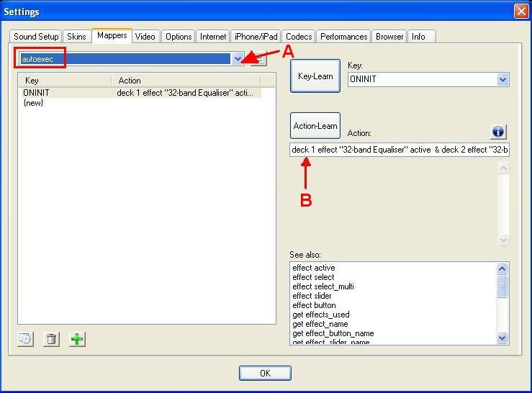
Task: Click the OK button
Action: [265, 374]
